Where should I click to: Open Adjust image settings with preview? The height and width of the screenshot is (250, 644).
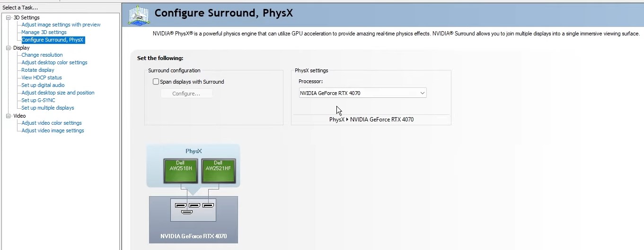pyautogui.click(x=61, y=25)
